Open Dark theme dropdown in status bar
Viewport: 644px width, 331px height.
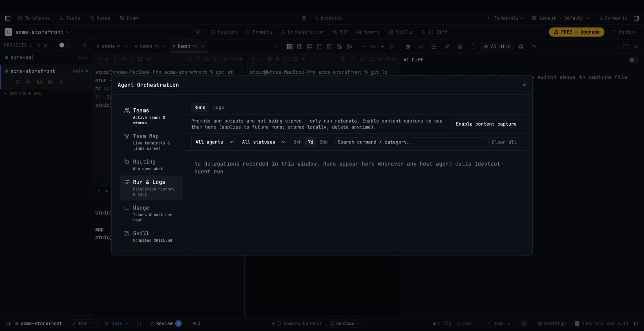[x=466, y=323]
